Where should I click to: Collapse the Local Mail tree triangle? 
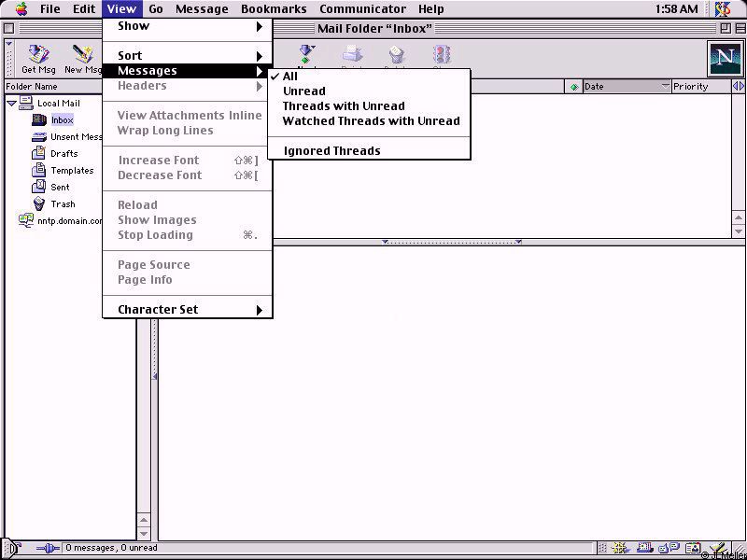pyautogui.click(x=11, y=103)
